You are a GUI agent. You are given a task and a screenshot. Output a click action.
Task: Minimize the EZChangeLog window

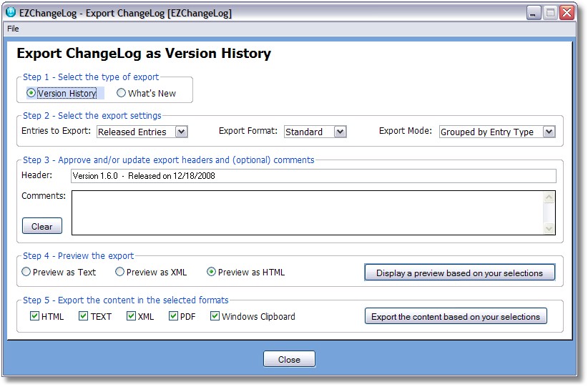(x=533, y=13)
